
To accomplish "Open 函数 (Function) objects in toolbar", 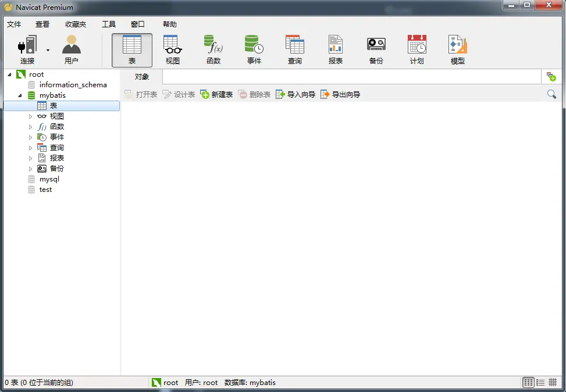I will (213, 50).
